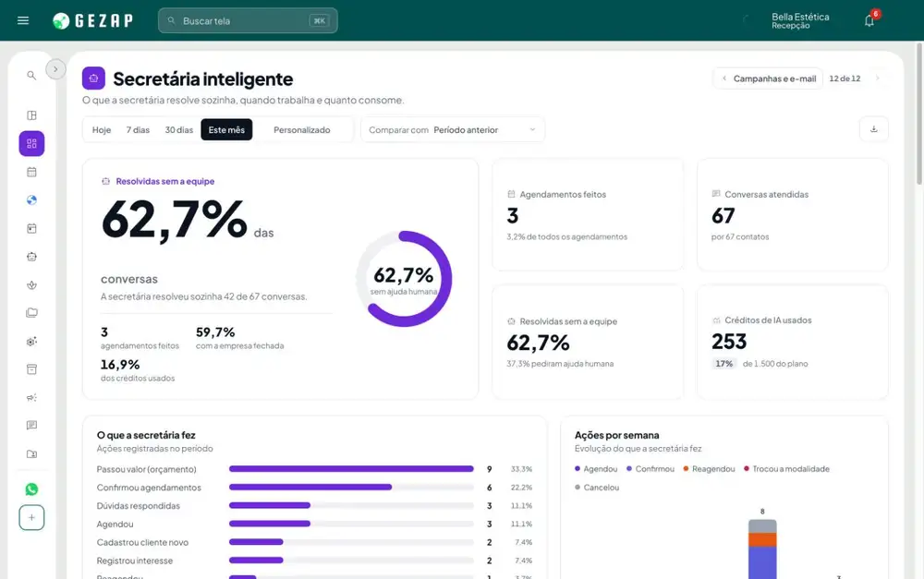
Task: Toggle the Reagendou legend item
Action: (x=709, y=469)
